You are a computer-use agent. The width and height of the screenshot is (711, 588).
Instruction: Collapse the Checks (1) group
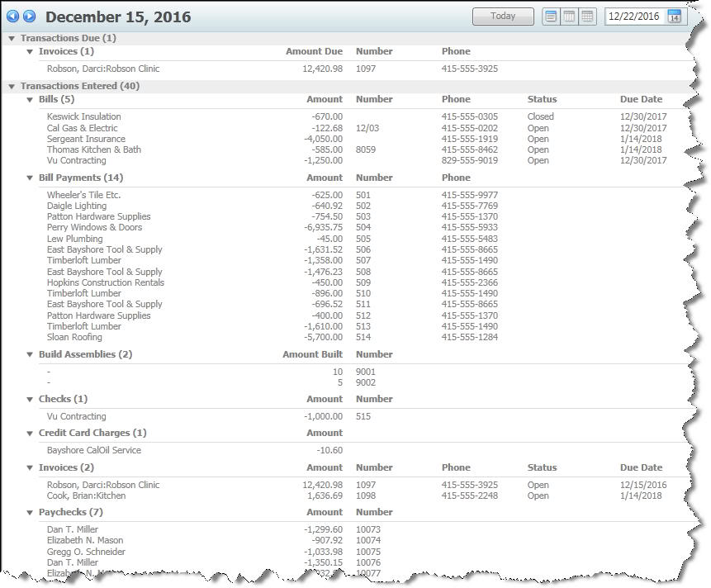click(30, 399)
